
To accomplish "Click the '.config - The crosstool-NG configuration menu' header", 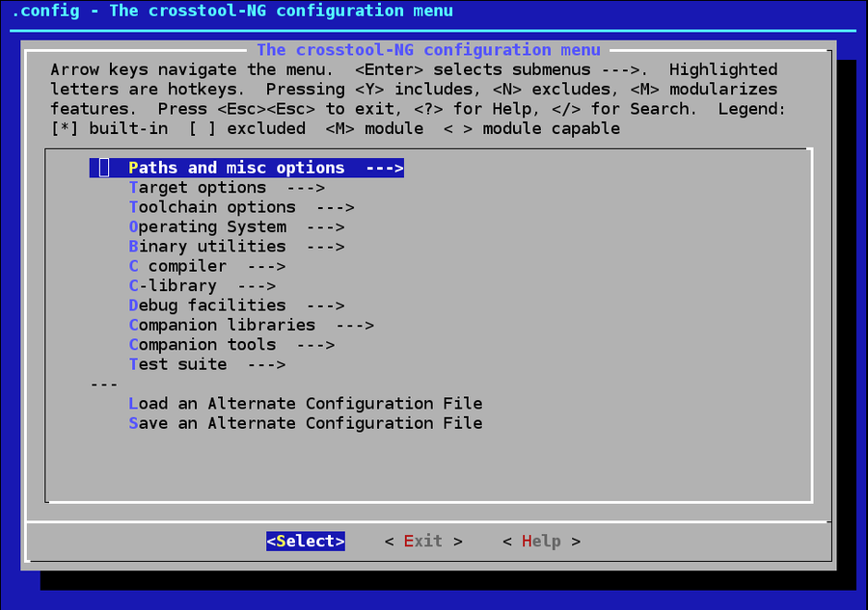I will (231, 11).
